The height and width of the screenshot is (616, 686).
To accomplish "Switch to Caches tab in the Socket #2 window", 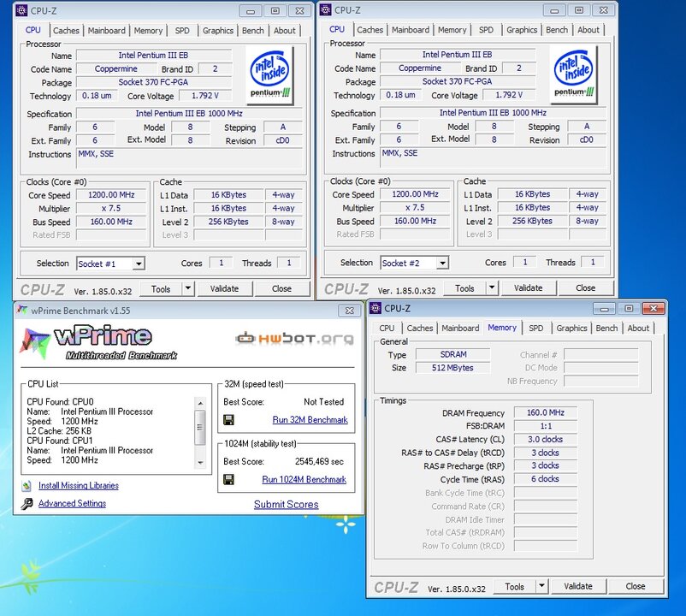I will click(x=370, y=30).
